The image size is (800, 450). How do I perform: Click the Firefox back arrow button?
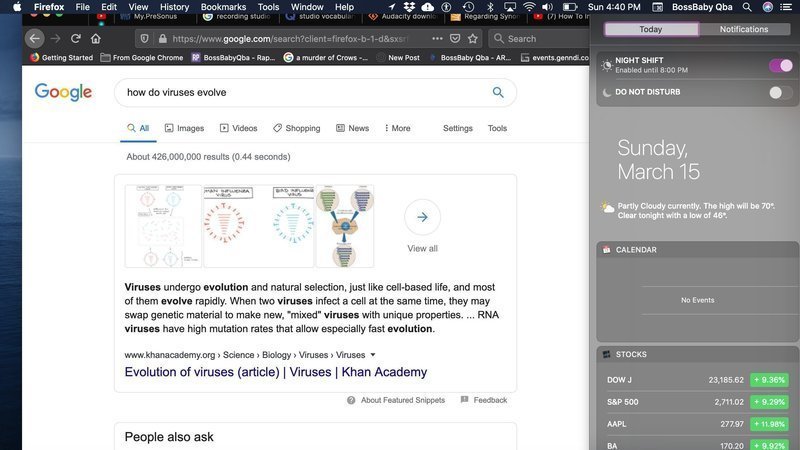35,39
